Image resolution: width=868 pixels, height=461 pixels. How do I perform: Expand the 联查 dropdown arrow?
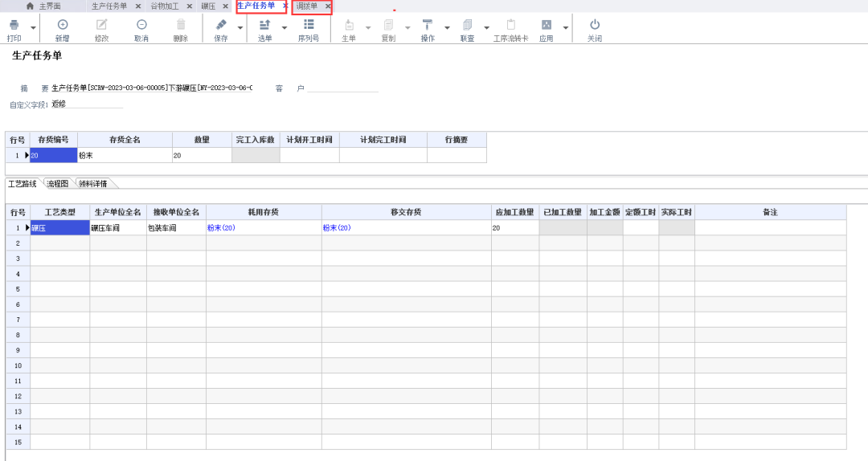[486, 27]
